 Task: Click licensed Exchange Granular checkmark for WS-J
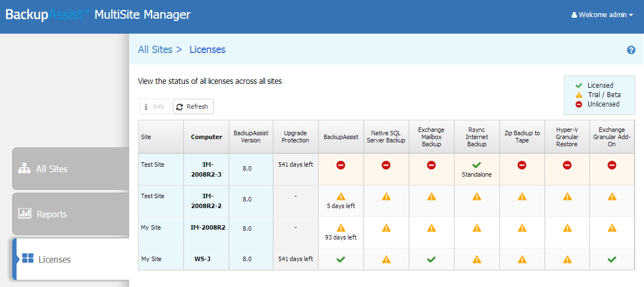(x=612, y=259)
